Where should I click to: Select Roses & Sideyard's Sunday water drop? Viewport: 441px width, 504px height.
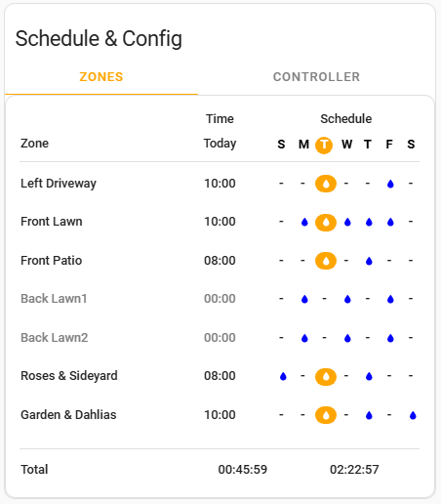283,377
